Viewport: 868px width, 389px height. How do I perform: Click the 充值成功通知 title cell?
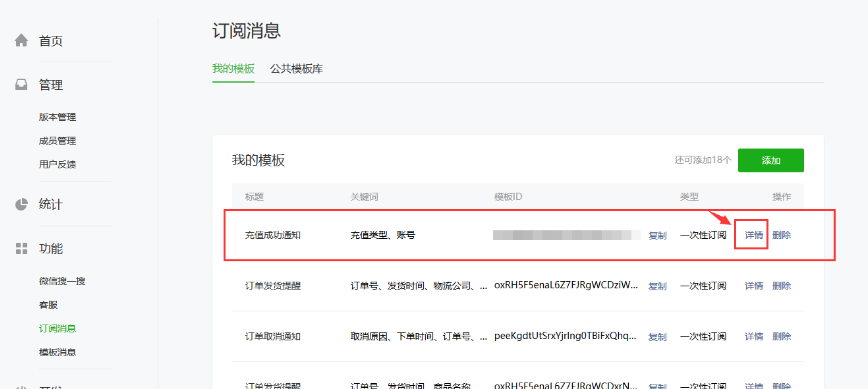pos(273,235)
